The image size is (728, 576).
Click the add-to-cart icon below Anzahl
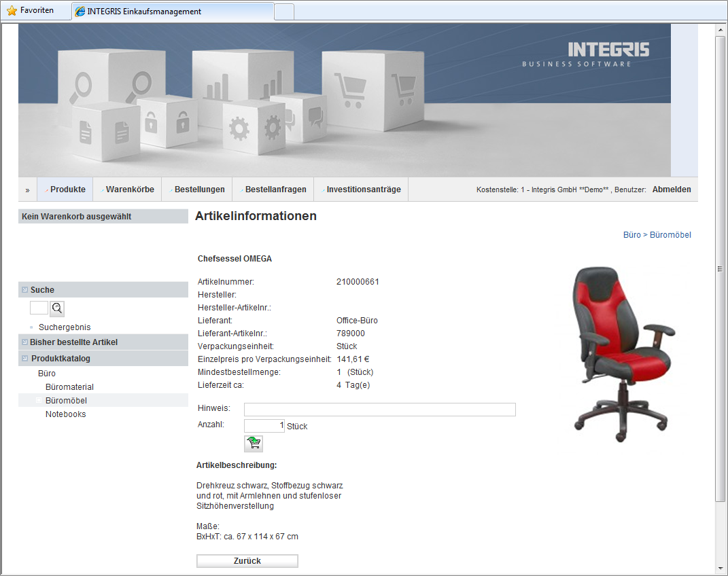pyautogui.click(x=254, y=444)
